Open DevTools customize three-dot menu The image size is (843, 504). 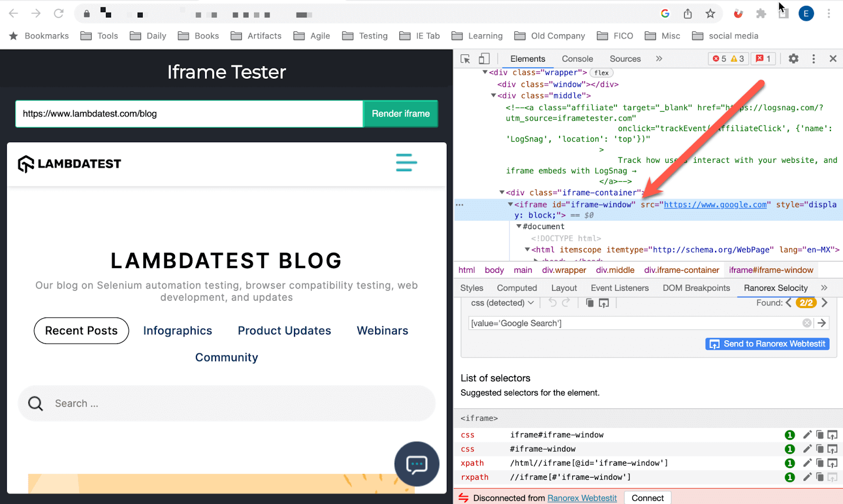[813, 59]
